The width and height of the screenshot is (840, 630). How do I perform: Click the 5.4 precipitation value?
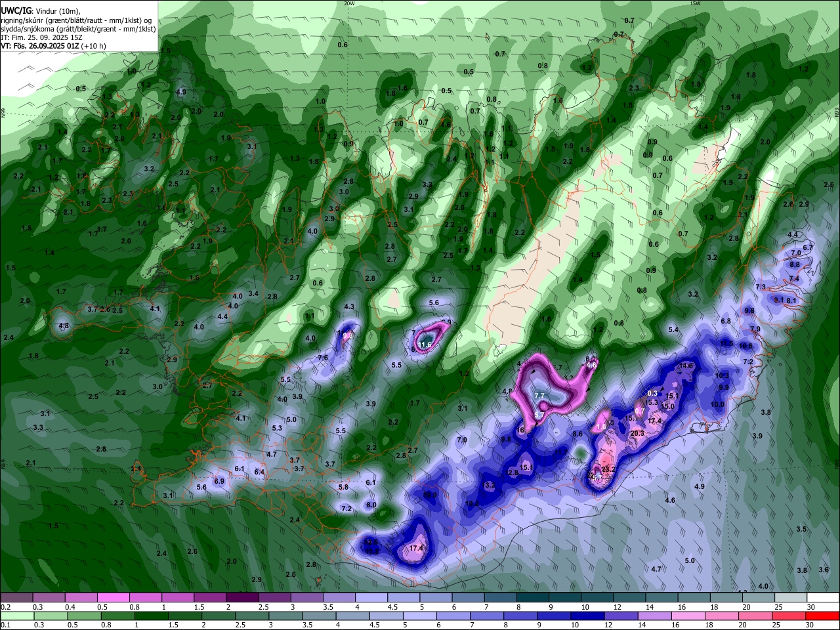[673, 329]
